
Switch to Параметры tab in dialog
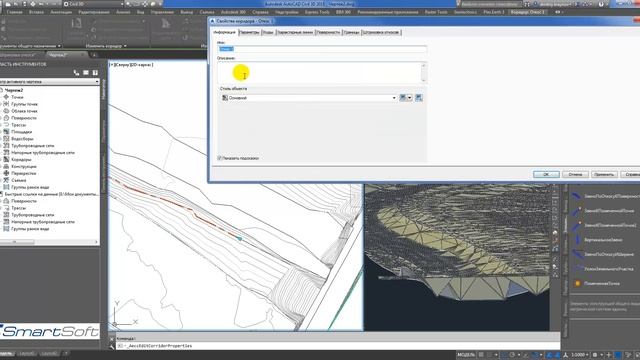[x=249, y=32]
